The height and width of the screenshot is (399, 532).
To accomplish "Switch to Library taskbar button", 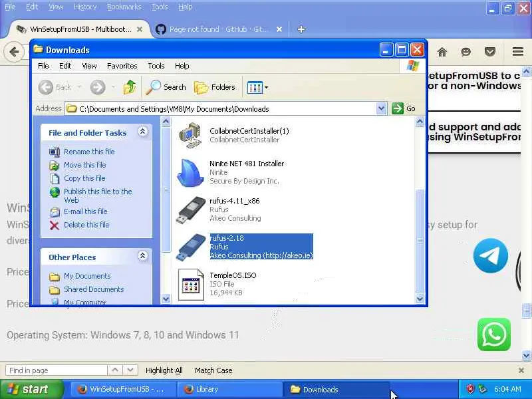I will pos(229,389).
